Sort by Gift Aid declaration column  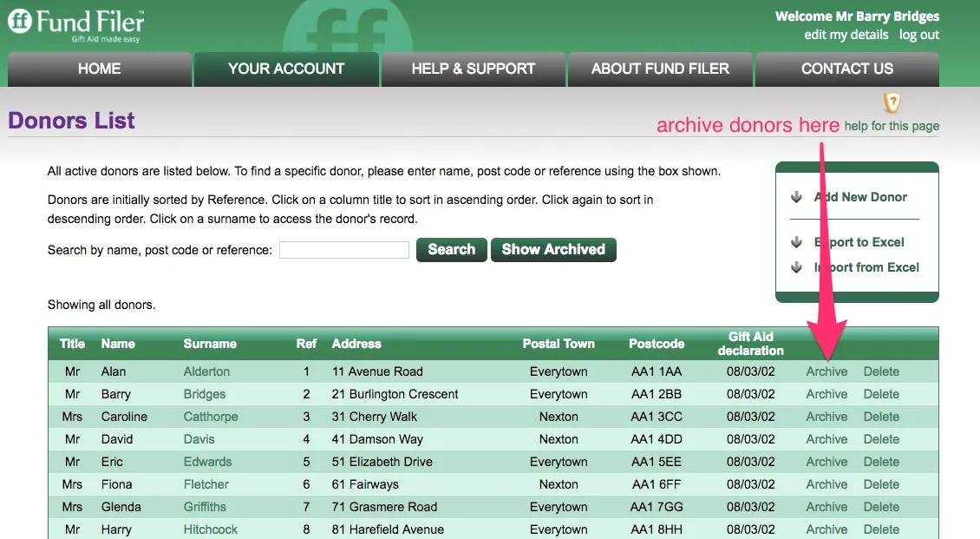click(x=751, y=344)
